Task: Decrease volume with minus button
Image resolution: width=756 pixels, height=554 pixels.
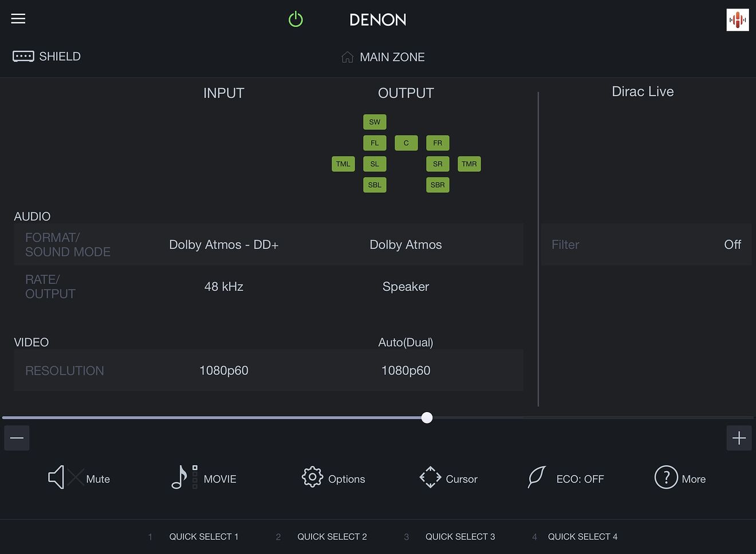Action: [17, 438]
